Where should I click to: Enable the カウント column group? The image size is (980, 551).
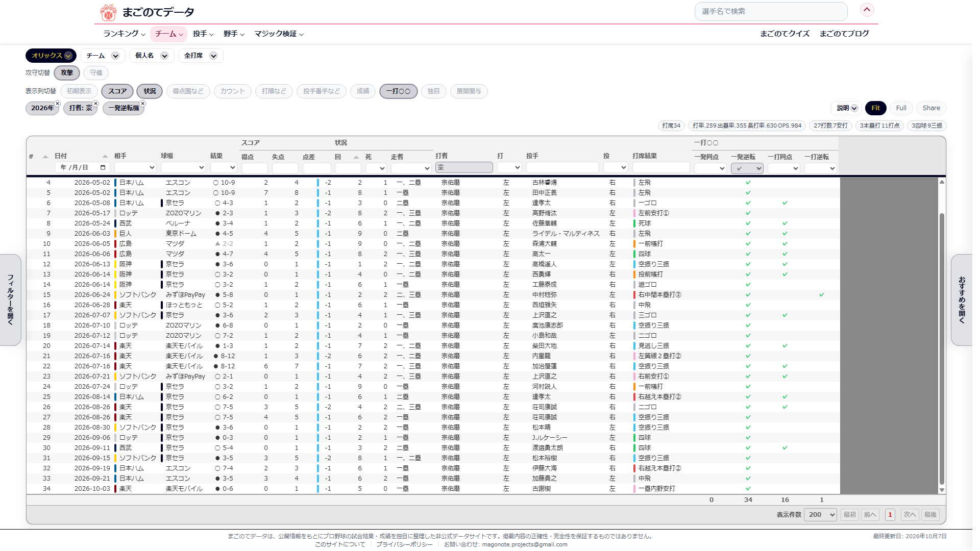click(233, 91)
